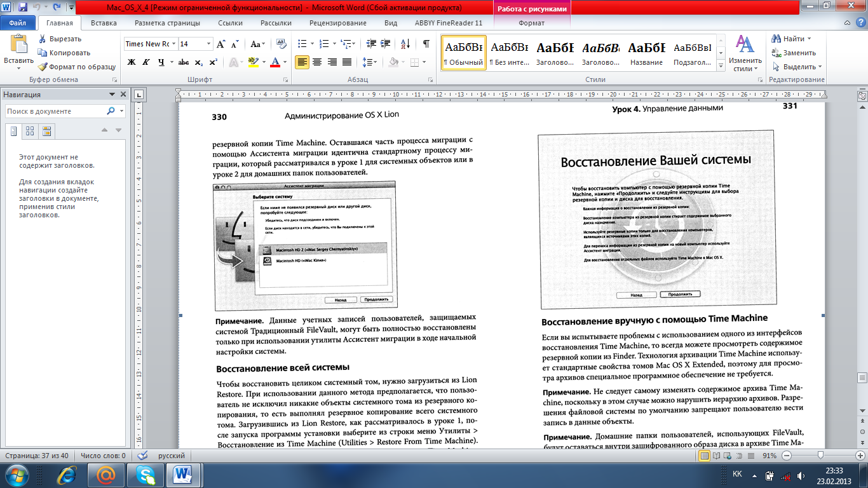Image resolution: width=868 pixels, height=488 pixels.
Task: Toggle italic formatting (К)
Action: coord(146,62)
